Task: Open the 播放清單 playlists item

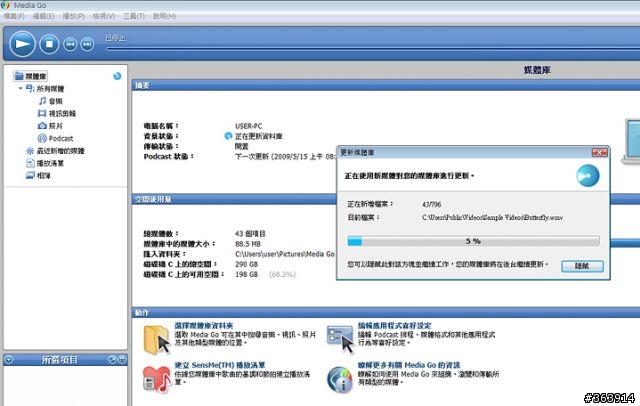Action: coord(45,163)
